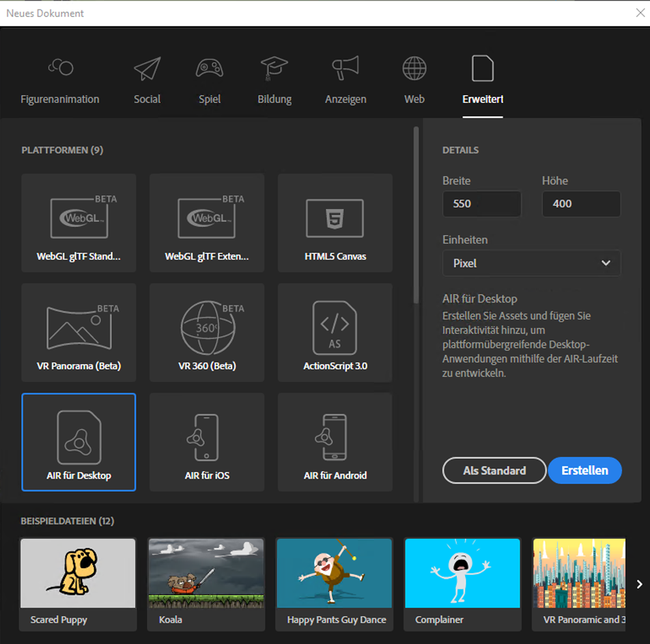Image resolution: width=650 pixels, height=644 pixels.
Task: Set document as default via Als Standard
Action: click(x=494, y=471)
